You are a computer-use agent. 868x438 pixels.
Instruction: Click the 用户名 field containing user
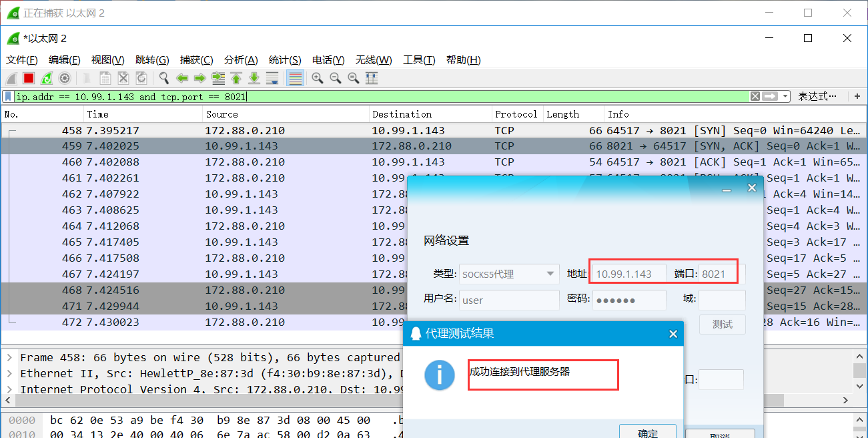coord(510,300)
